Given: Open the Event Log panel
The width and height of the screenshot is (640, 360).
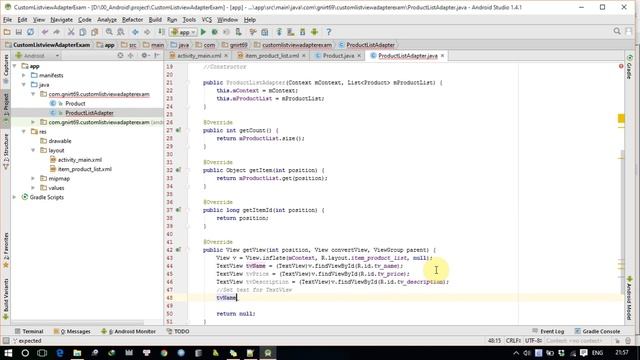Looking at the screenshot, I should click(x=548, y=331).
